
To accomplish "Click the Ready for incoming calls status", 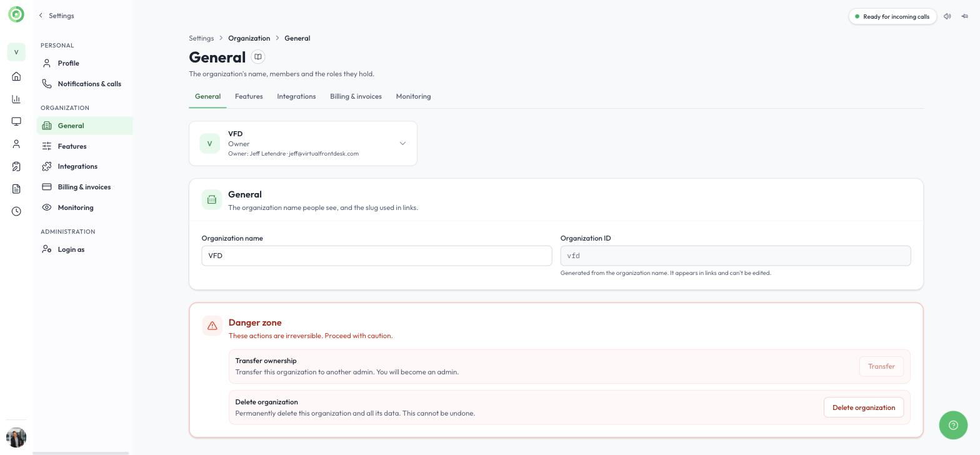I will [x=892, y=16].
